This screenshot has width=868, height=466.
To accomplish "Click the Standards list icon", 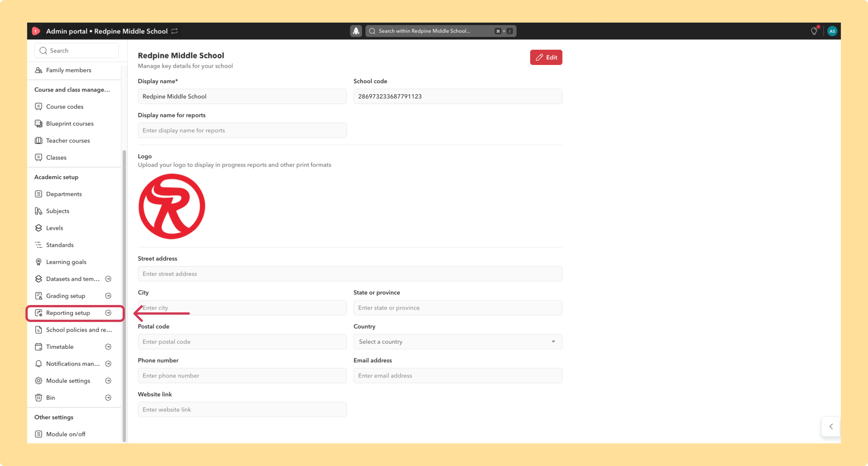I will tap(39, 245).
